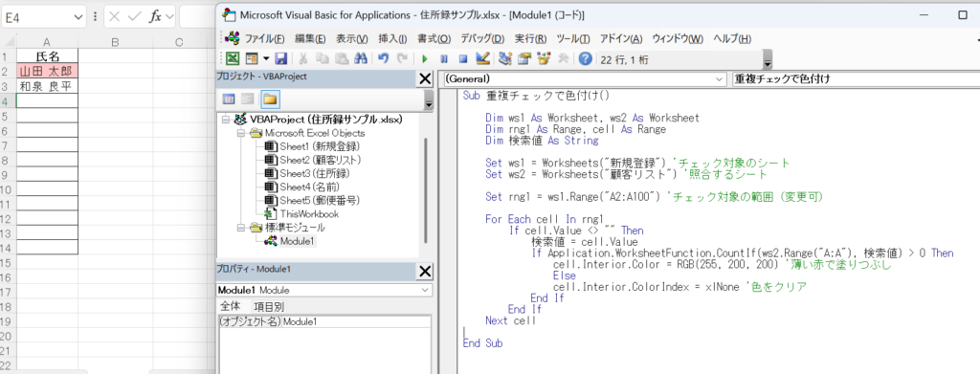This screenshot has height=374, width=980.
Task: Open the アドイン(A) menu
Action: (620, 38)
